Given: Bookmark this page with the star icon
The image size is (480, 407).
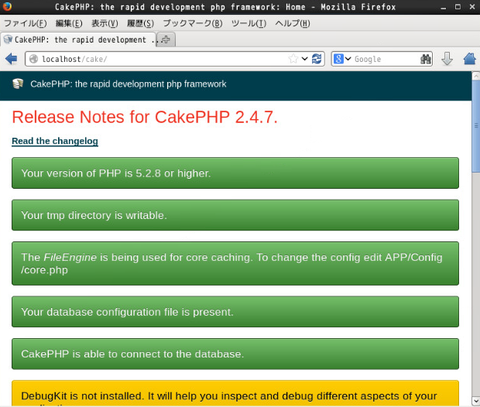Looking at the screenshot, I should click(x=293, y=59).
